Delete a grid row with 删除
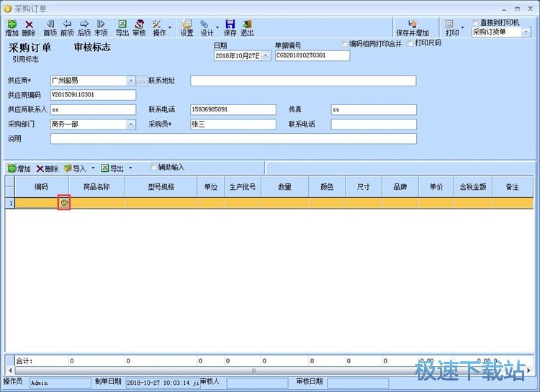 tap(48, 168)
